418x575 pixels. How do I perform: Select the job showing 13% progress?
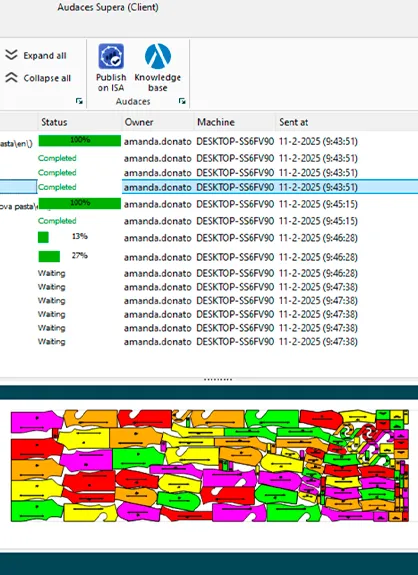pos(209,238)
